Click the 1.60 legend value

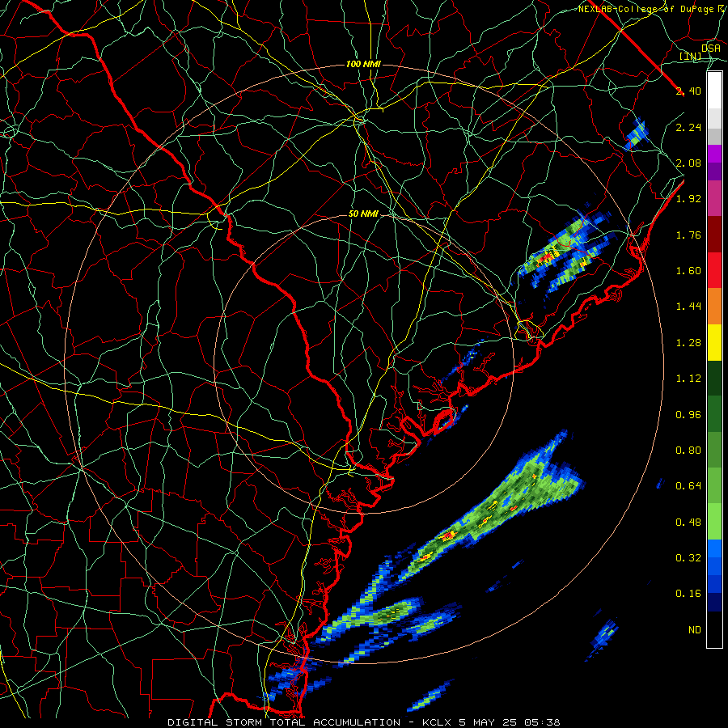coord(688,271)
